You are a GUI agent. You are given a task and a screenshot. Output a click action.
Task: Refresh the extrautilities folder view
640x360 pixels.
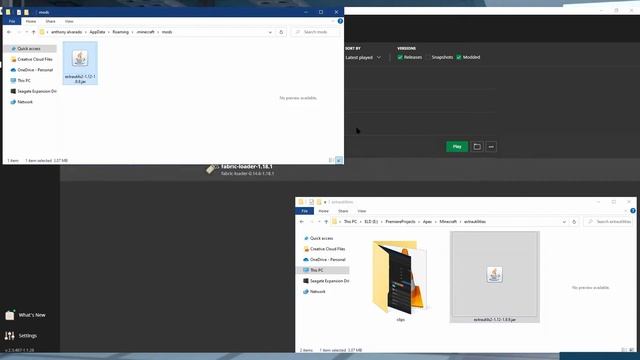coord(574,222)
